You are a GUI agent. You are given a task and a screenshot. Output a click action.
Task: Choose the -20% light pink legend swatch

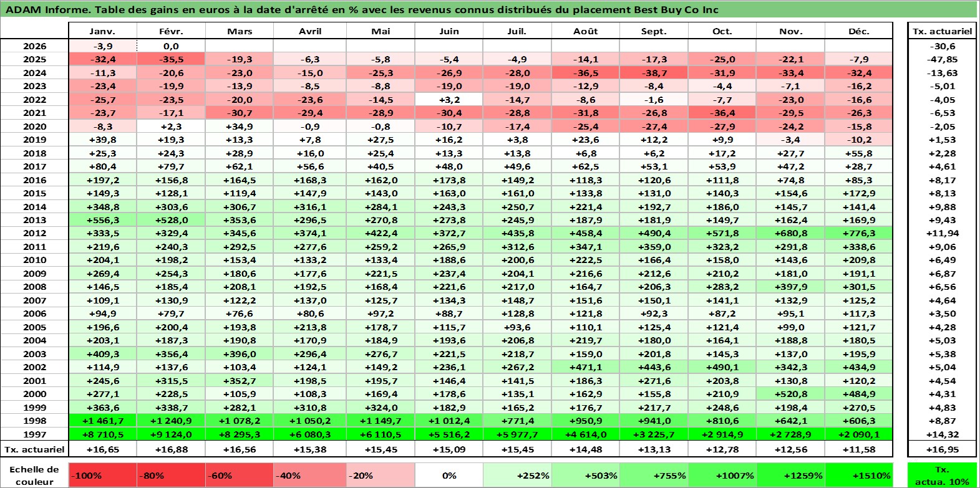pyautogui.click(x=380, y=475)
